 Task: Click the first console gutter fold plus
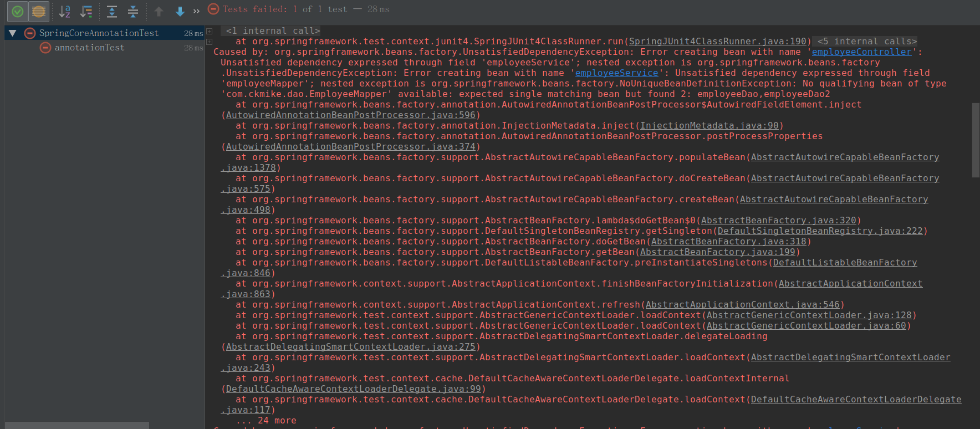tap(209, 31)
